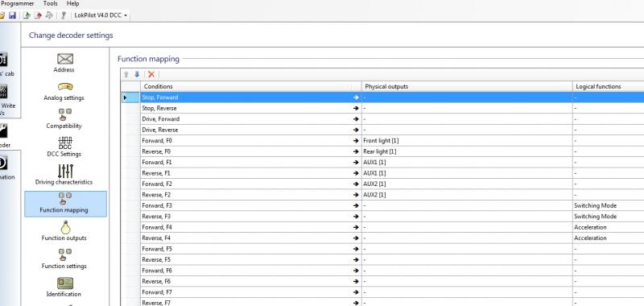Click the logical functions cell of Reverse, F0
The image size is (644, 306).
tap(609, 151)
